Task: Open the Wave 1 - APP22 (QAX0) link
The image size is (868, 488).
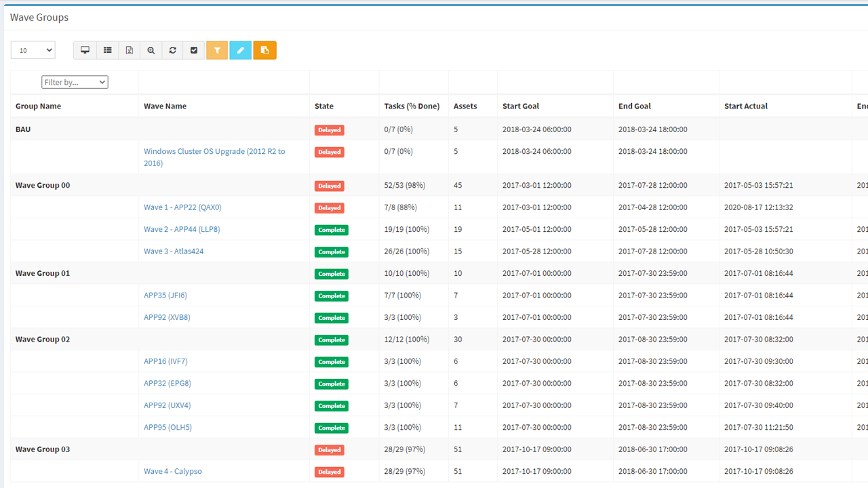Action: pos(182,207)
